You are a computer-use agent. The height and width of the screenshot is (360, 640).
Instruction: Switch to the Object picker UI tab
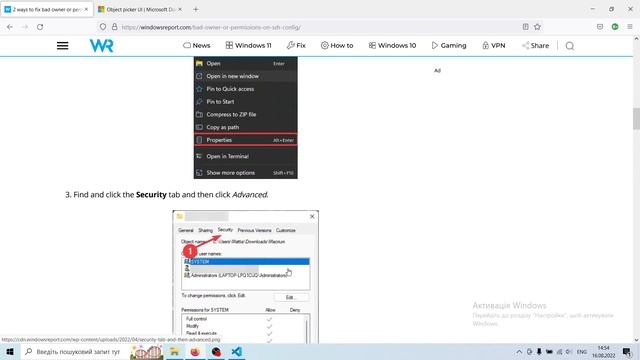pyautogui.click(x=140, y=9)
